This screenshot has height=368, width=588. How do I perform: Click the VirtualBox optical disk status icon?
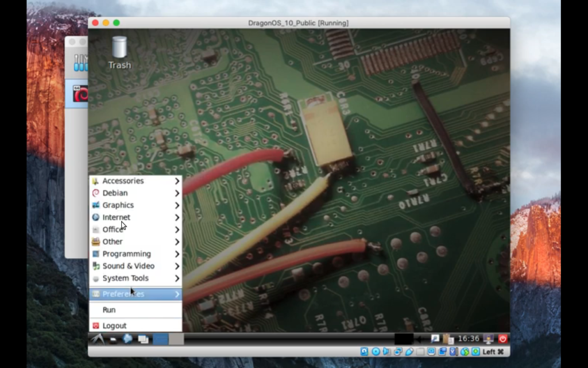tap(376, 352)
